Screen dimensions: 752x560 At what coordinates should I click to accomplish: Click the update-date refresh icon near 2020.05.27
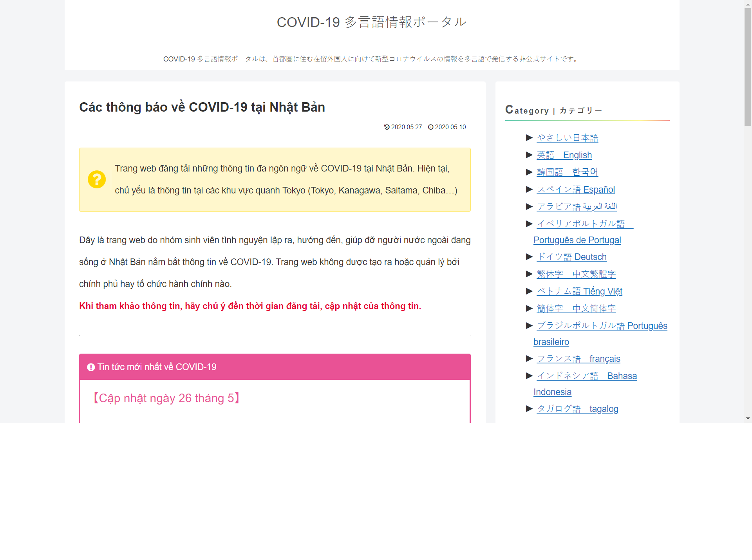(x=387, y=127)
